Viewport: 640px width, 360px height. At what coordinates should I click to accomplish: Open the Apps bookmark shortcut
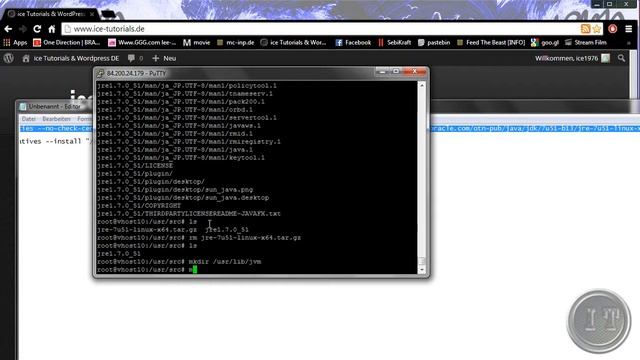pyautogui.click(x=15, y=42)
